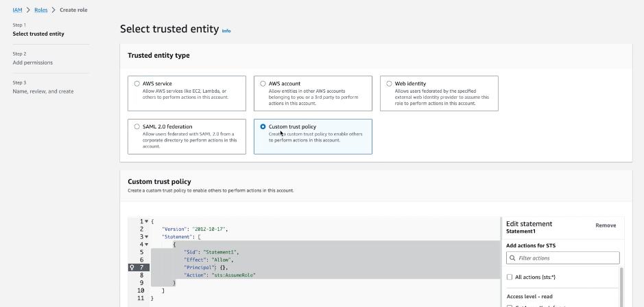
Task: Click the Info link beside the heading
Action: click(x=226, y=31)
